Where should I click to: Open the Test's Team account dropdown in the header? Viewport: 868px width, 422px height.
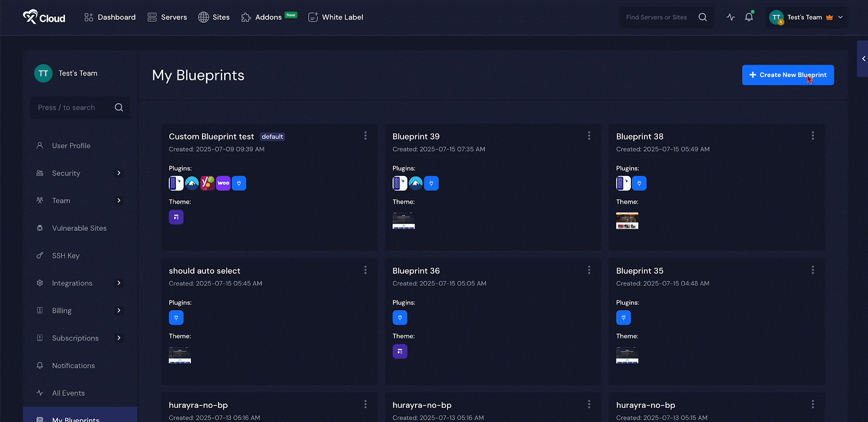(x=807, y=17)
